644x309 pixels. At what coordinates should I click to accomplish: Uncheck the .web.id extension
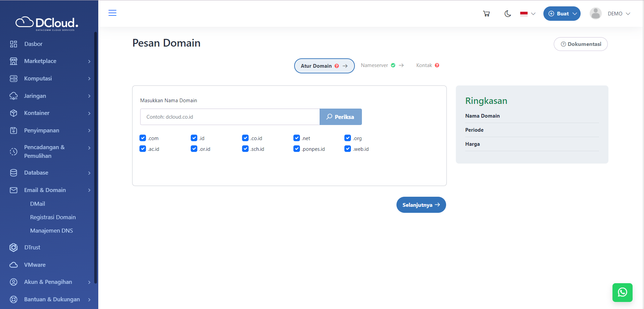[347, 148]
